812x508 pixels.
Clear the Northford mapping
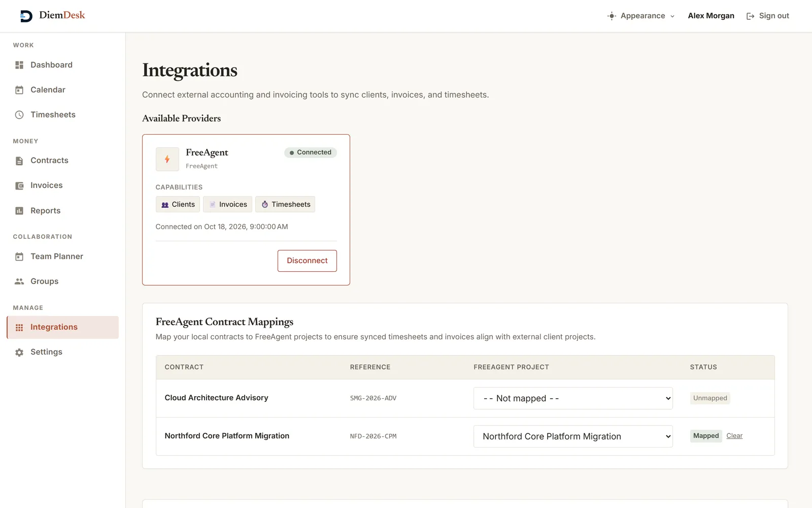tap(734, 436)
